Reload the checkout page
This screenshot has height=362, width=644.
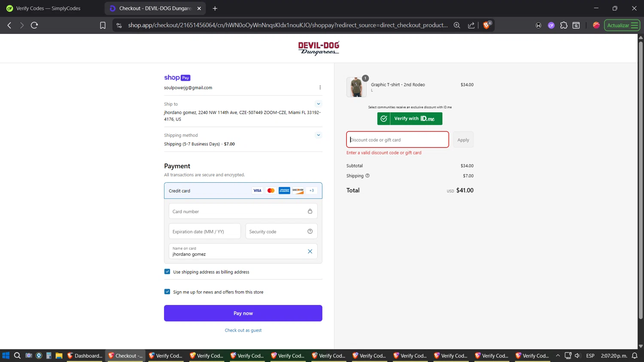coord(34,25)
